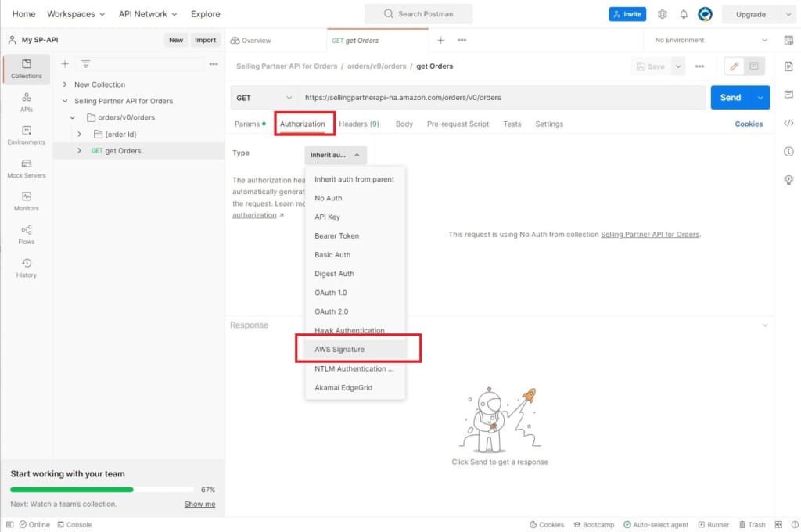Select OAuth 2.0 auth type
The image size is (801, 532).
click(x=355, y=311)
